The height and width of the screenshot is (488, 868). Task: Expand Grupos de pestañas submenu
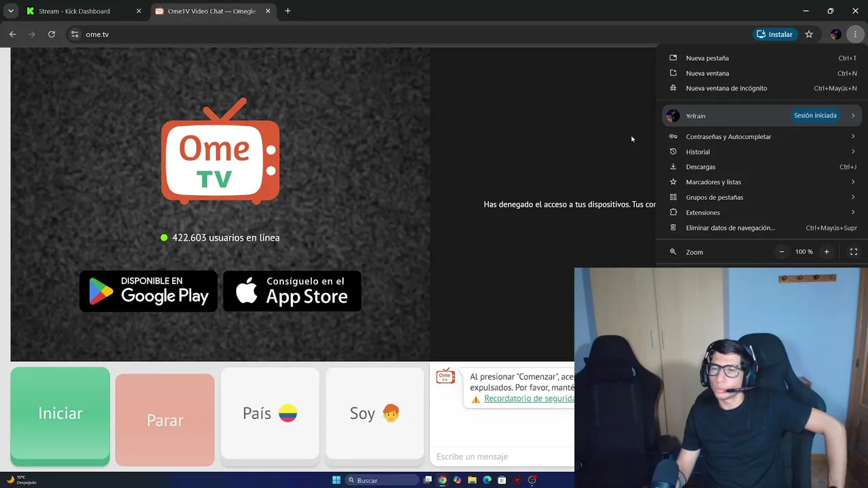click(762, 197)
